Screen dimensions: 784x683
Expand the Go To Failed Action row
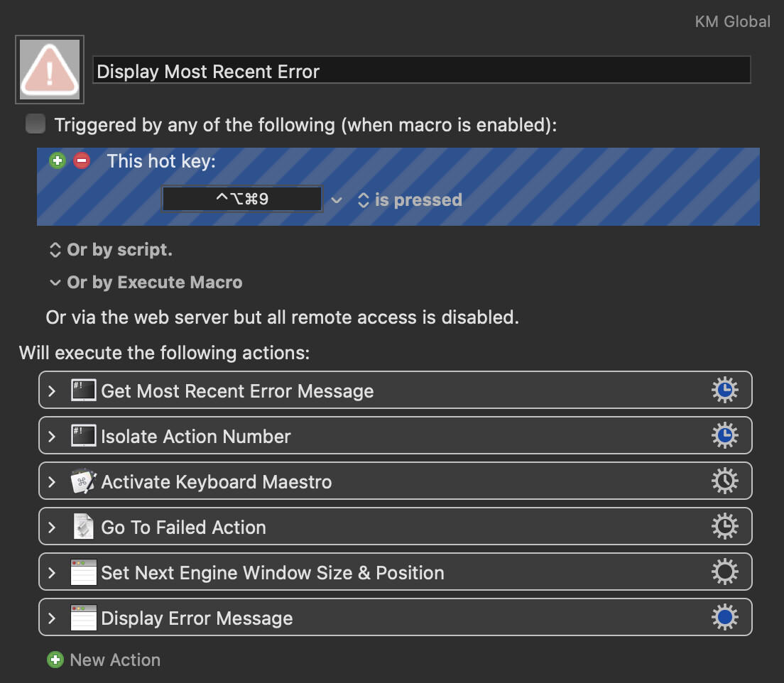tap(52, 528)
